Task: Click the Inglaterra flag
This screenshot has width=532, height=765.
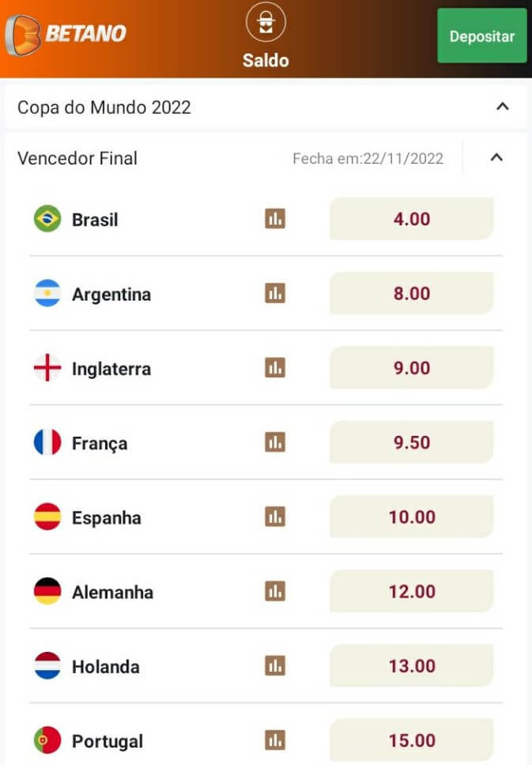Action: [x=47, y=368]
